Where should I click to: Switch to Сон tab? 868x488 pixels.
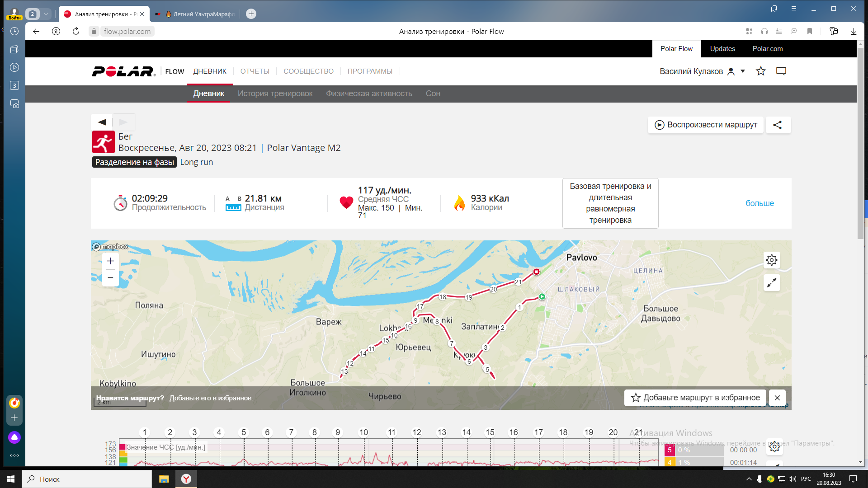tap(433, 94)
